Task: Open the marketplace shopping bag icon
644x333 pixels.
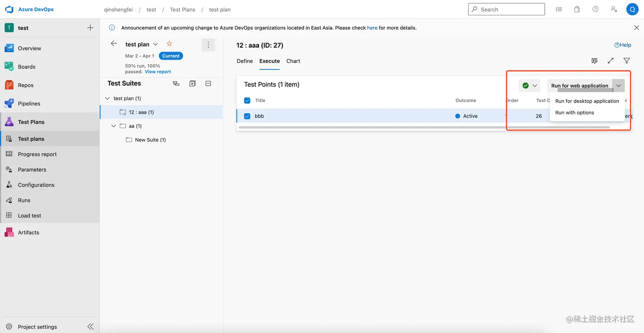Action: pos(577,9)
